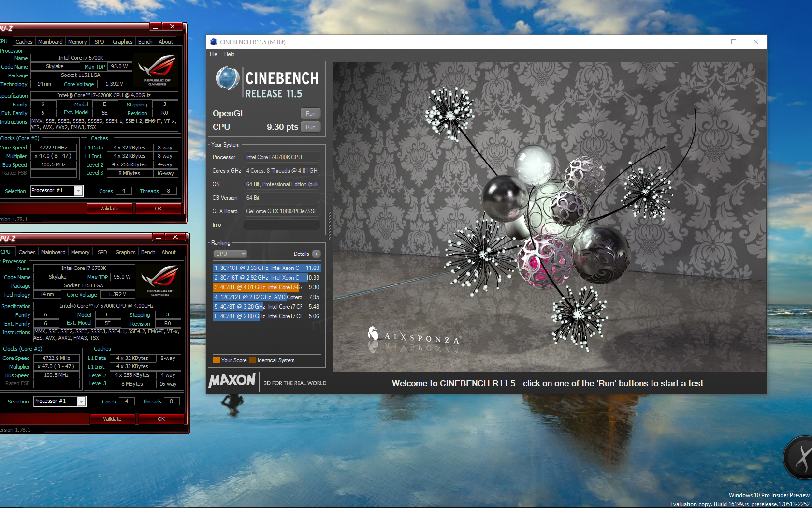
Task: Open the Help menu in Cinebench
Action: tap(229, 54)
